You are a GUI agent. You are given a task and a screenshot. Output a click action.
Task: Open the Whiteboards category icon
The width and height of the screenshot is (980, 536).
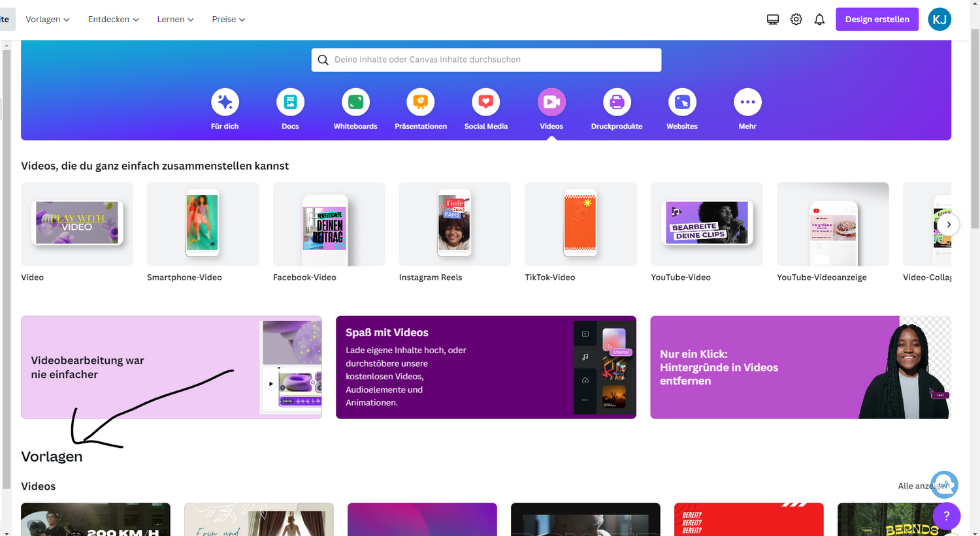355,102
